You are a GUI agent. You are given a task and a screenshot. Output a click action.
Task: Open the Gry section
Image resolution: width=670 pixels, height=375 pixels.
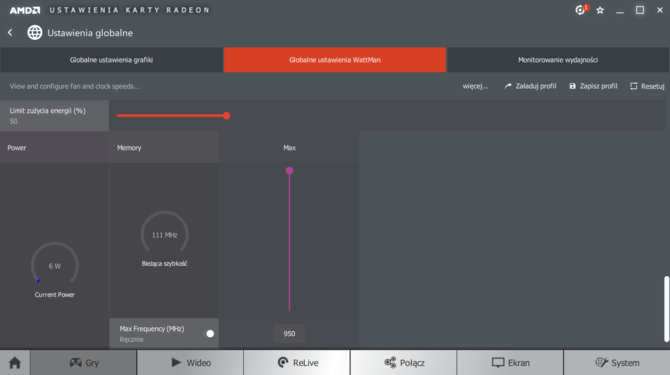pyautogui.click(x=84, y=363)
